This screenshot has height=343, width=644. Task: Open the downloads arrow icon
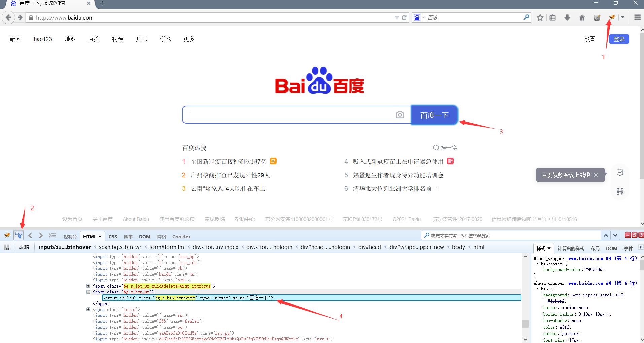pyautogui.click(x=567, y=17)
